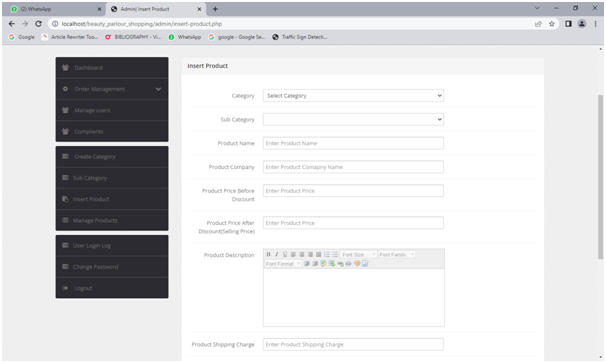Open browser side panel icon

pos(568,24)
